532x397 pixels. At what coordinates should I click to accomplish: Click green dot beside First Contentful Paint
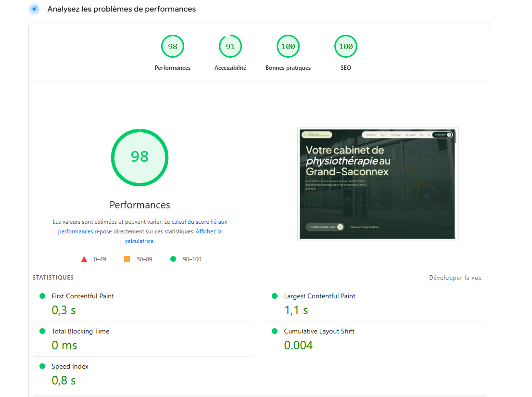(42, 296)
